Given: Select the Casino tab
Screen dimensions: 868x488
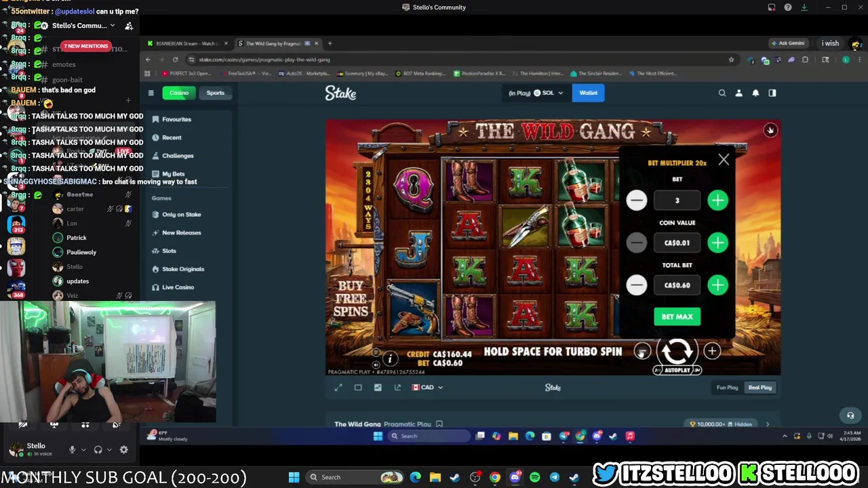Looking at the screenshot, I should coord(179,93).
